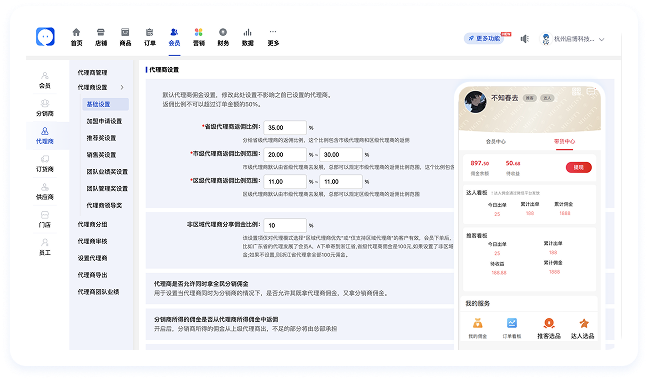
Task: Expand the account name dropdown arrow
Action: pos(602,40)
